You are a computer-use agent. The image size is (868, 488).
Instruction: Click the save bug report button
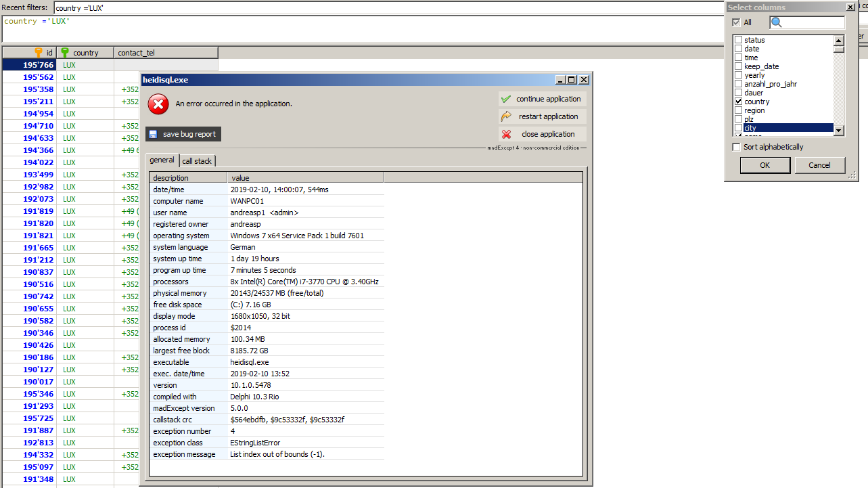(x=183, y=134)
